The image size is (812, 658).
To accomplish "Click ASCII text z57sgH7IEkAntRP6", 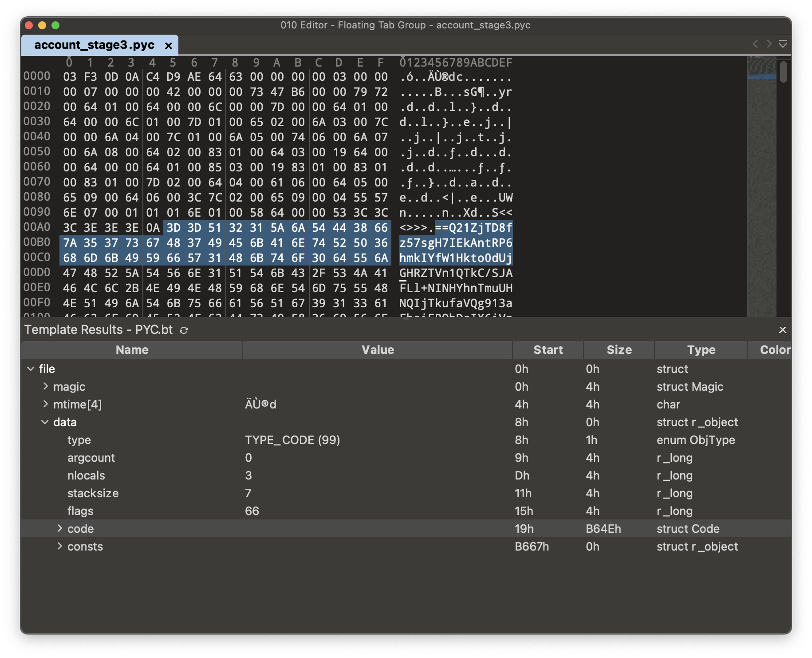I will 456,243.
